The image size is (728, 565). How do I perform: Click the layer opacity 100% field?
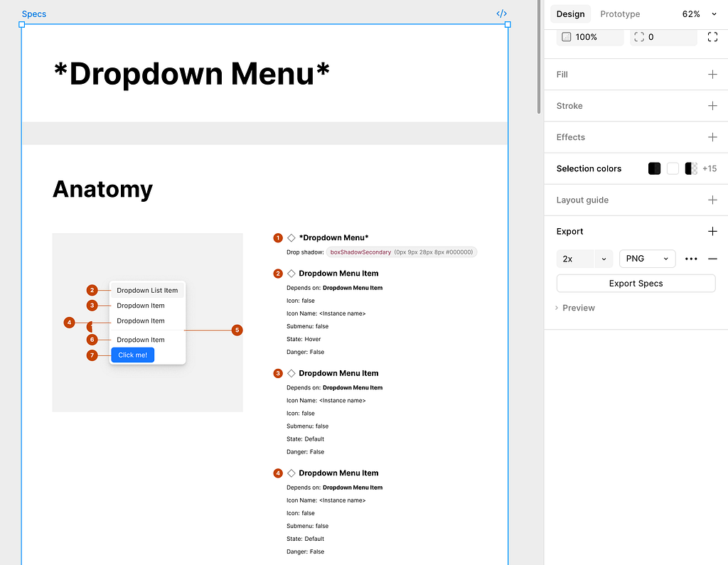[589, 37]
